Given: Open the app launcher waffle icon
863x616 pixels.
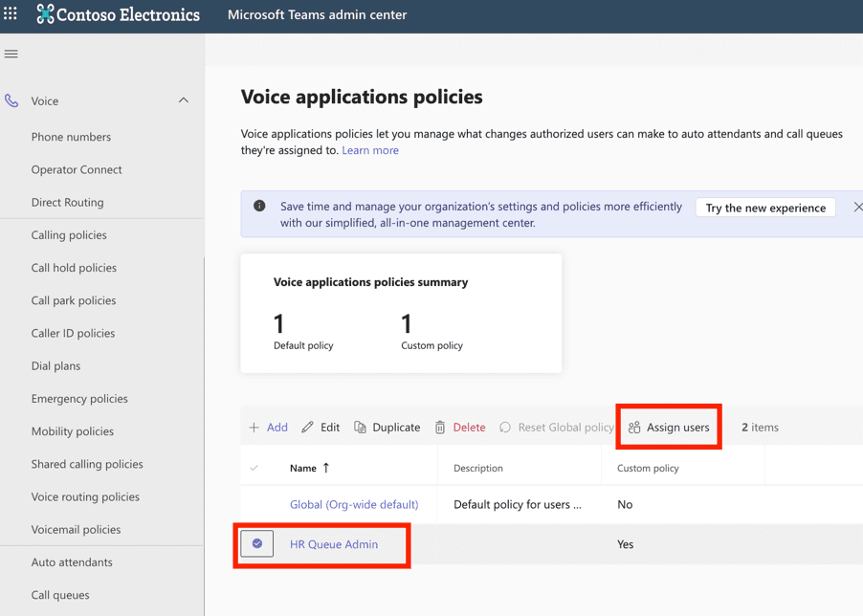Looking at the screenshot, I should click(11, 13).
